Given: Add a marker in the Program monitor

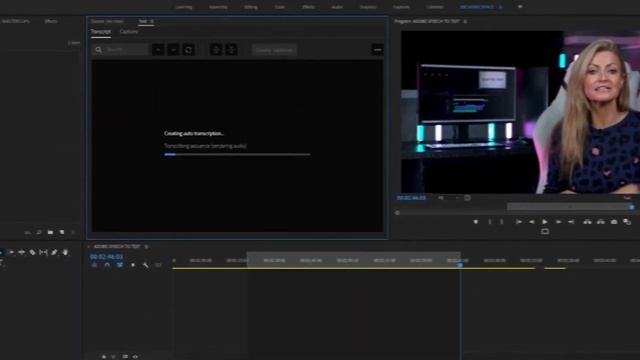Looking at the screenshot, I should (476, 222).
